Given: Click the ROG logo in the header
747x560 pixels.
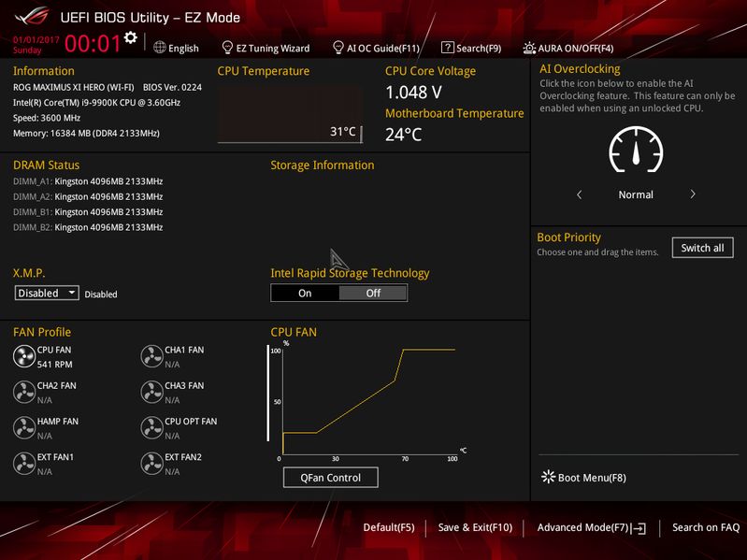Looking at the screenshot, I should pos(32,17).
